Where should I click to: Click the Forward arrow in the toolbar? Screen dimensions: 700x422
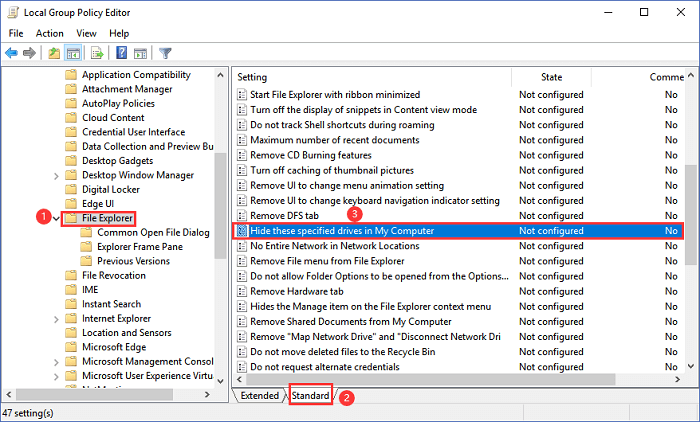(x=31, y=53)
